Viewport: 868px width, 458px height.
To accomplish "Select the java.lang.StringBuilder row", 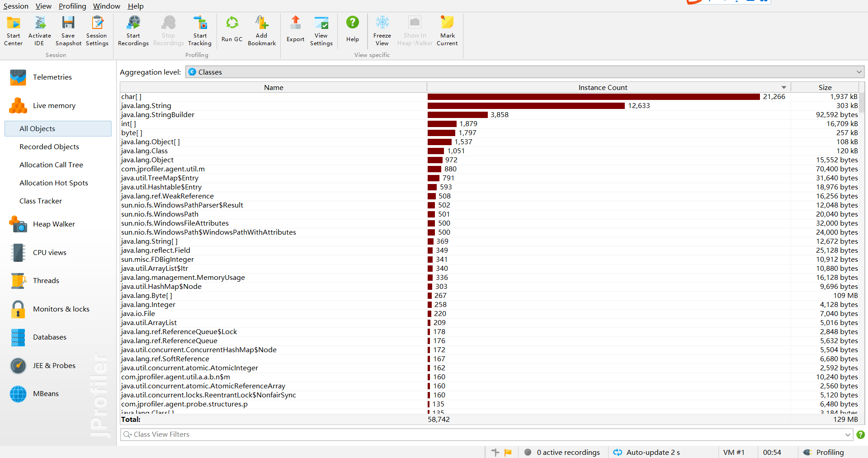I will tap(489, 115).
